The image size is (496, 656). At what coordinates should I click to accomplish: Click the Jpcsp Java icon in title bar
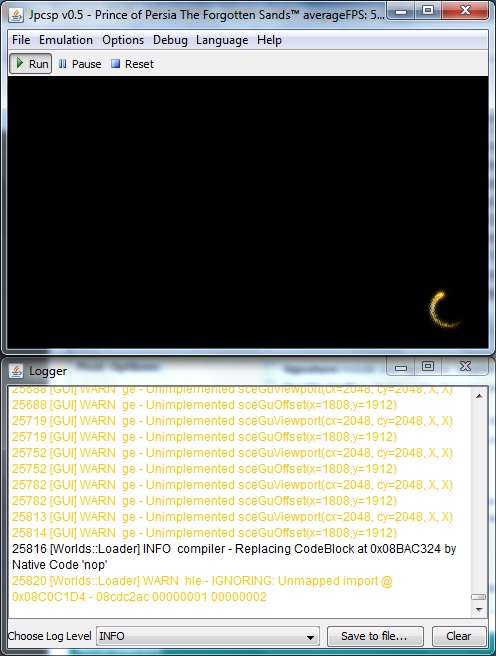tap(16, 15)
